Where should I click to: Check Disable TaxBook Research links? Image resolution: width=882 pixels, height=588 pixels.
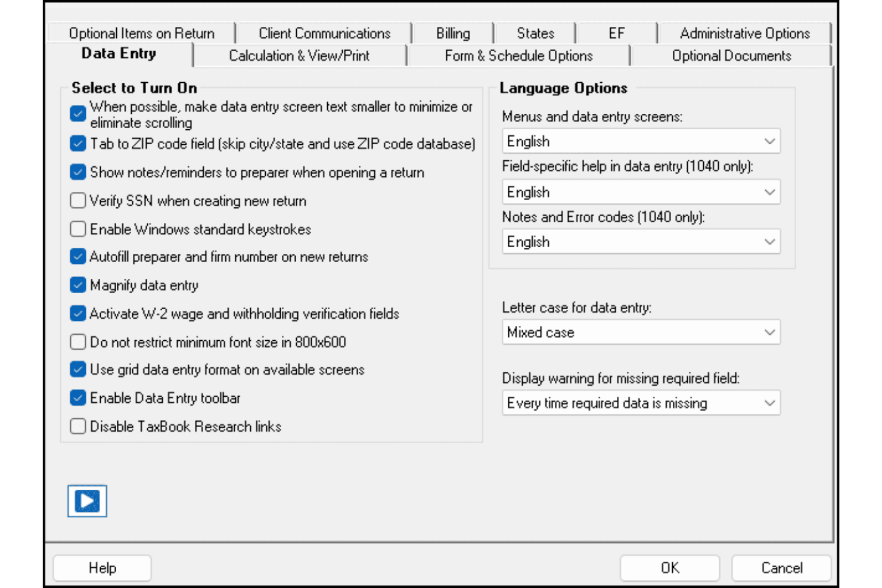click(x=78, y=427)
